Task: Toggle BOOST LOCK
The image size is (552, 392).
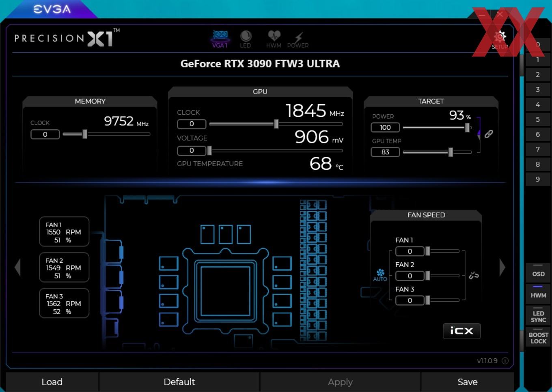Action: click(x=538, y=337)
